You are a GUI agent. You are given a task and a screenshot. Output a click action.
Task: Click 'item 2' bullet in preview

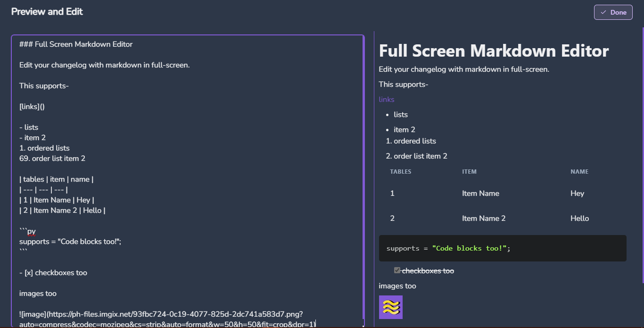(x=404, y=130)
